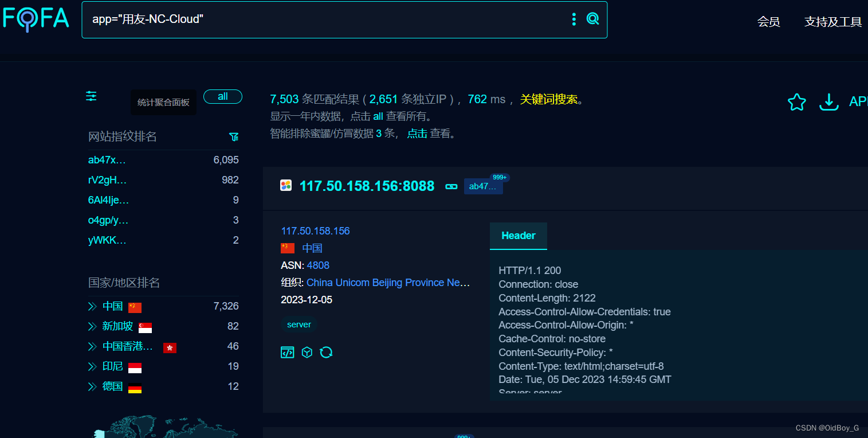Filter by fingerprint 6Al4Ije…

tap(109, 200)
